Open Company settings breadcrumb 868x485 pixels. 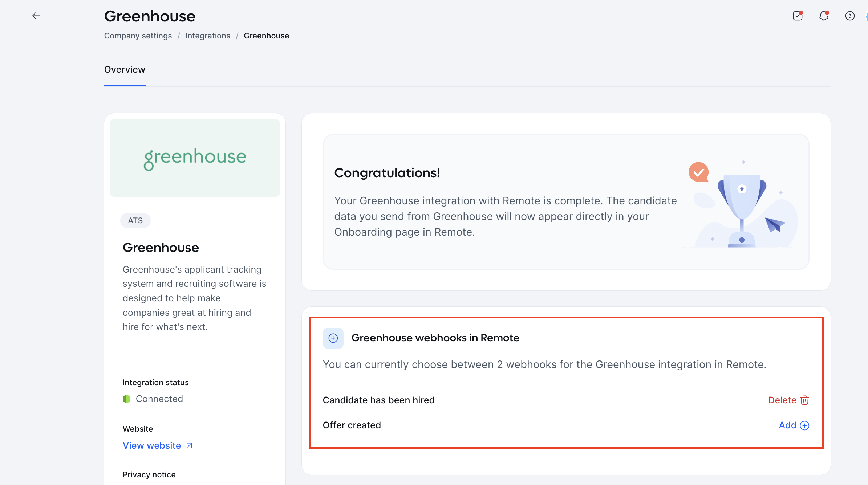[x=138, y=36]
